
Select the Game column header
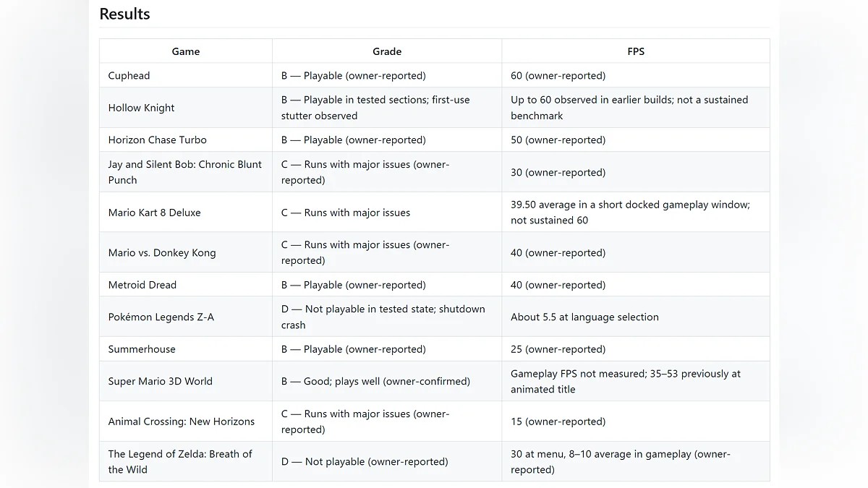tap(186, 51)
